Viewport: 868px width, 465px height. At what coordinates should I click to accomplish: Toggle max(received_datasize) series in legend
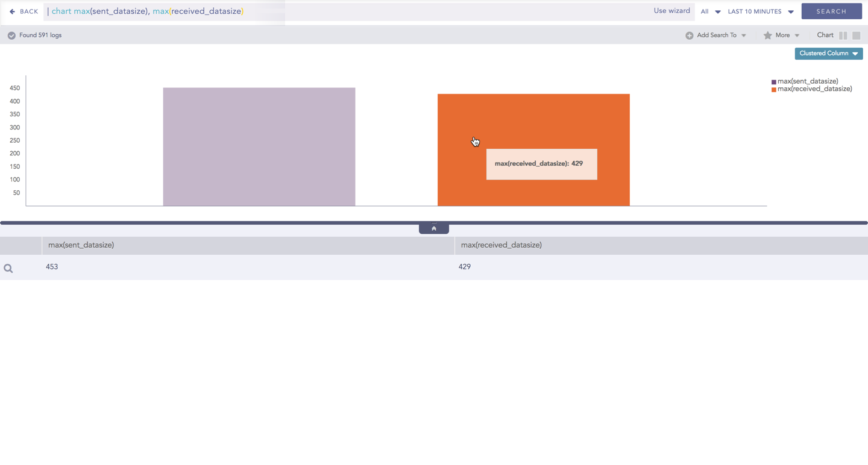click(x=814, y=89)
